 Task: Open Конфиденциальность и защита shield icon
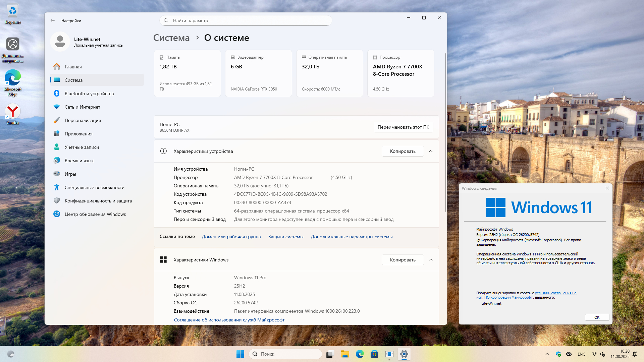coord(57,201)
